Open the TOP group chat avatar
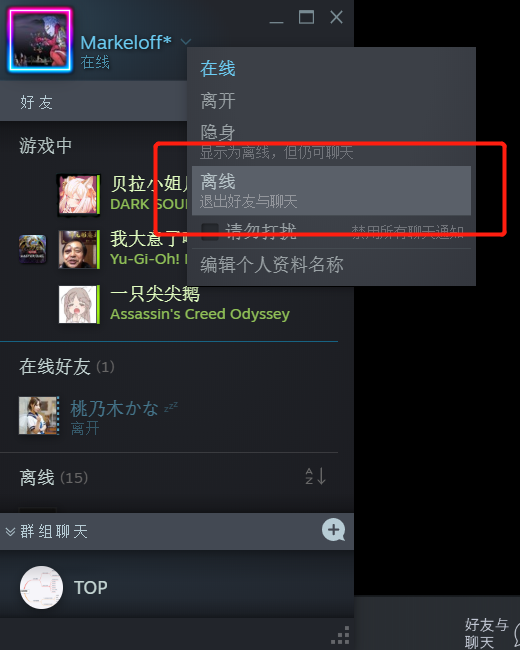520x650 pixels. (41, 587)
